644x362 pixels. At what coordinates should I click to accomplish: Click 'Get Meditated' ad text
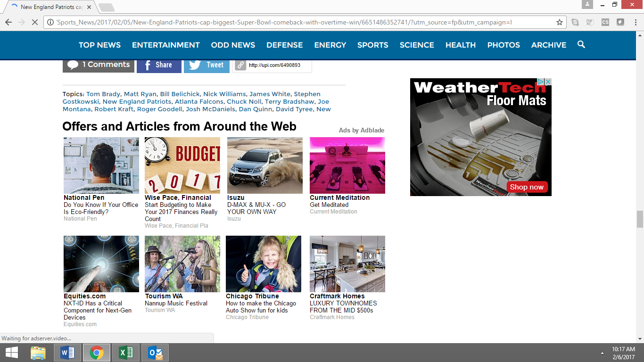click(x=329, y=205)
